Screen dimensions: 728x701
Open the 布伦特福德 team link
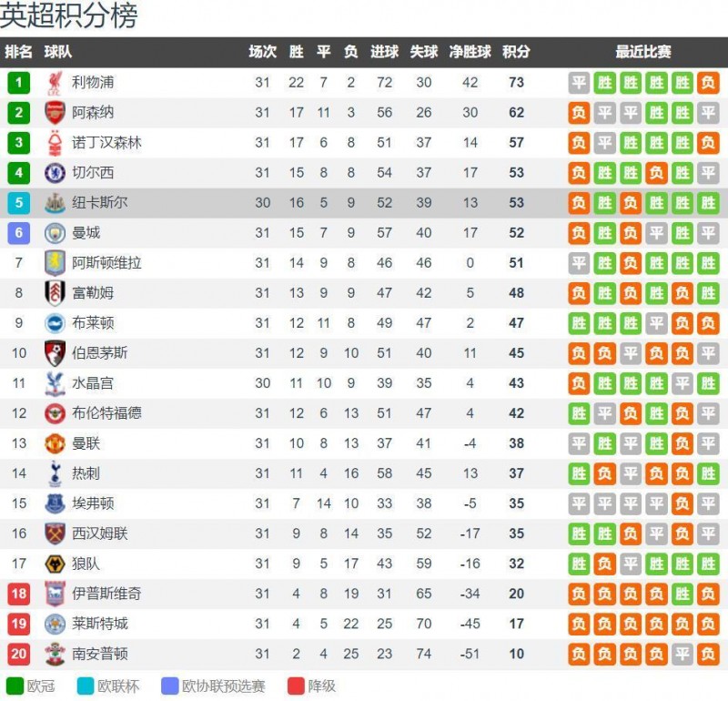[106, 413]
